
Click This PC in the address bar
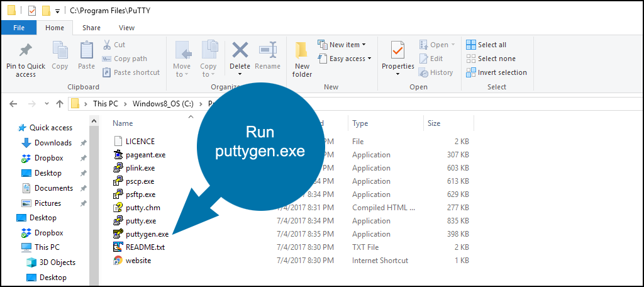point(105,104)
